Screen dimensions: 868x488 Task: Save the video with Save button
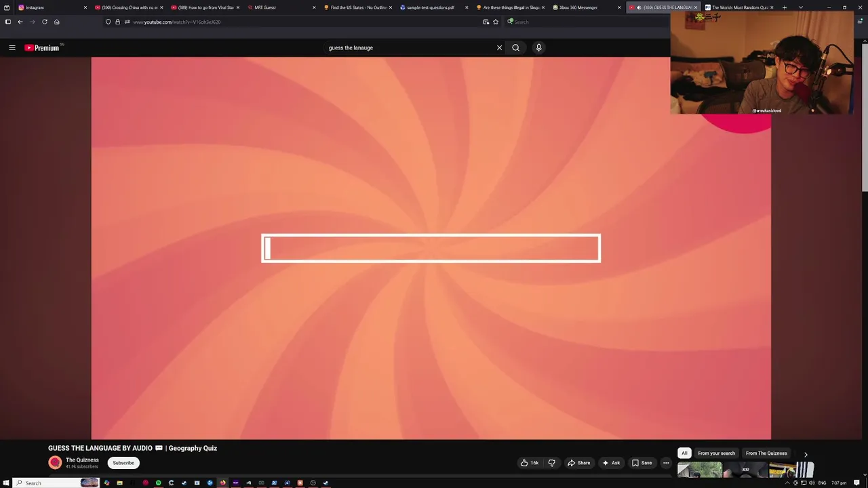click(642, 463)
